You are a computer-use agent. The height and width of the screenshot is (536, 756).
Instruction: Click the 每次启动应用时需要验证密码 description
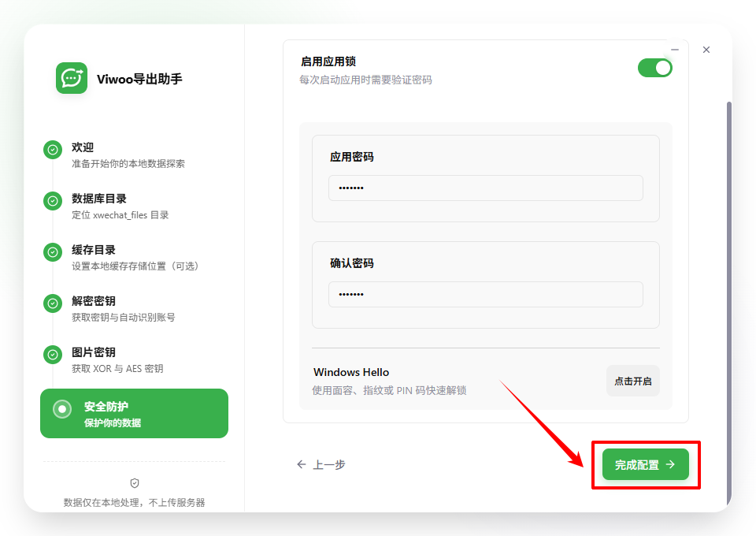365,80
